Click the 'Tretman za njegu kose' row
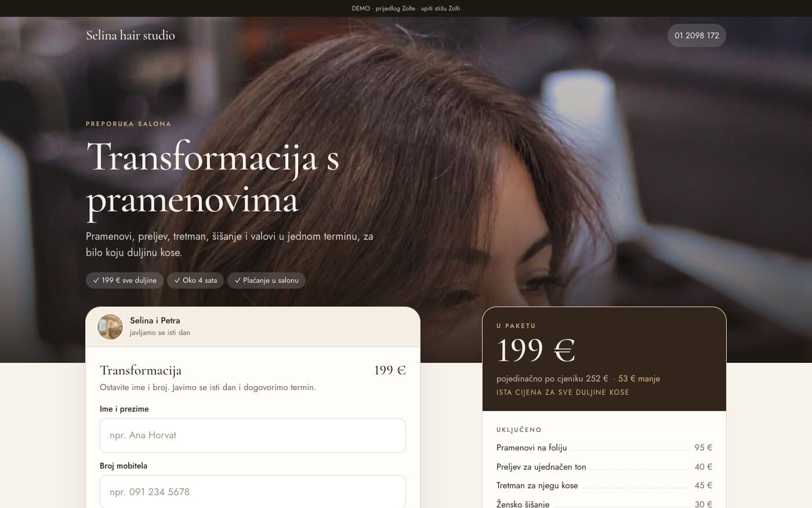 click(x=604, y=485)
